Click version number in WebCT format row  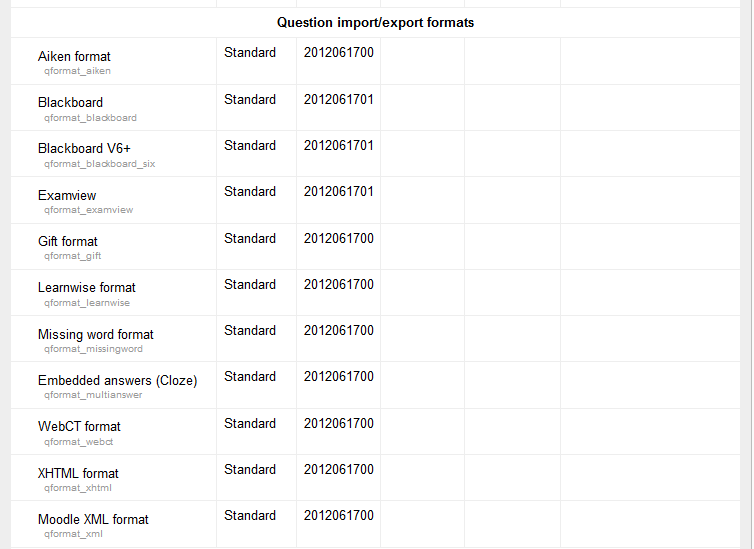click(339, 424)
